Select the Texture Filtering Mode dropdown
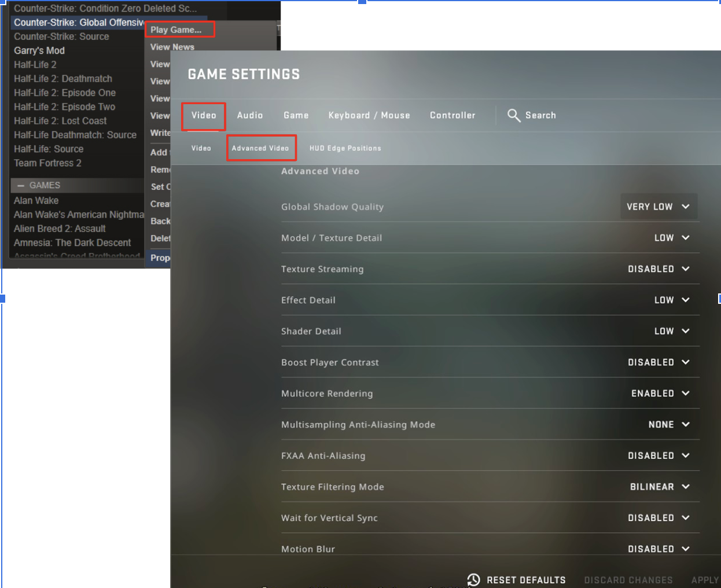 [660, 487]
